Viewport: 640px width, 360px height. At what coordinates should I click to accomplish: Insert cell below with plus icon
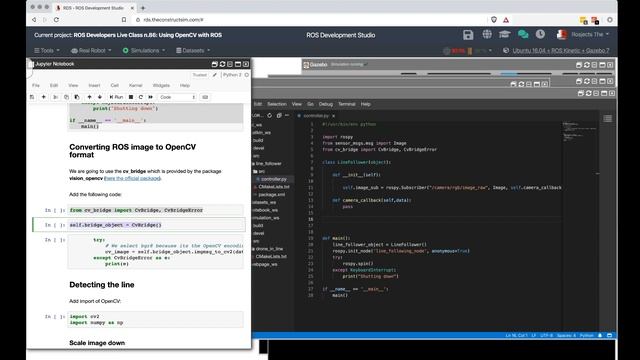coord(44,97)
